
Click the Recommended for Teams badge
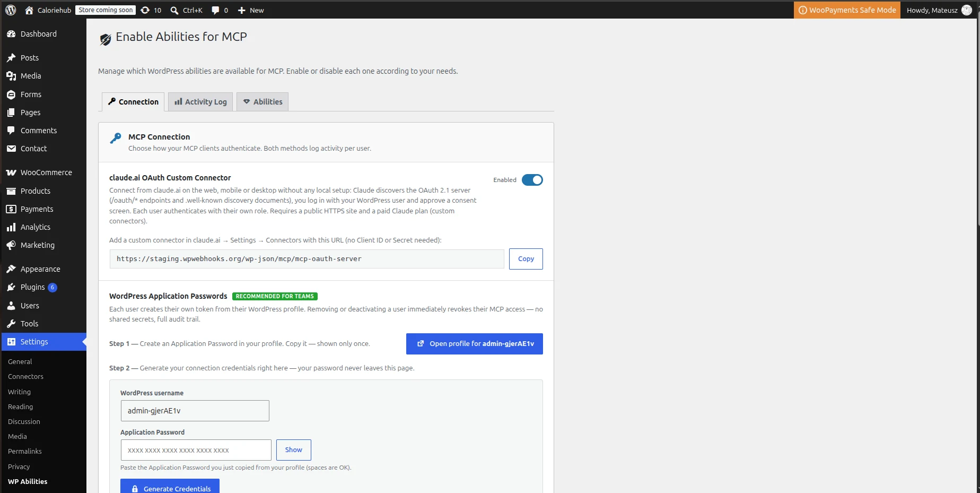point(275,296)
